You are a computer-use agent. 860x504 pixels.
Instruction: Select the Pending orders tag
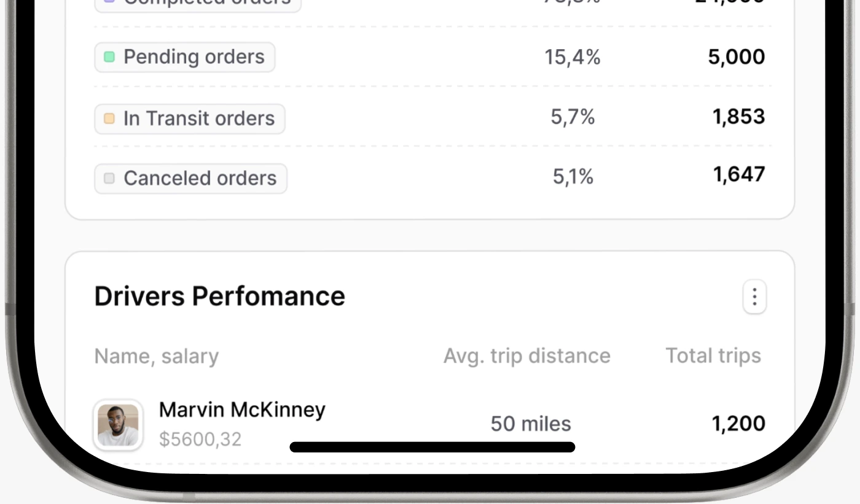click(x=185, y=57)
